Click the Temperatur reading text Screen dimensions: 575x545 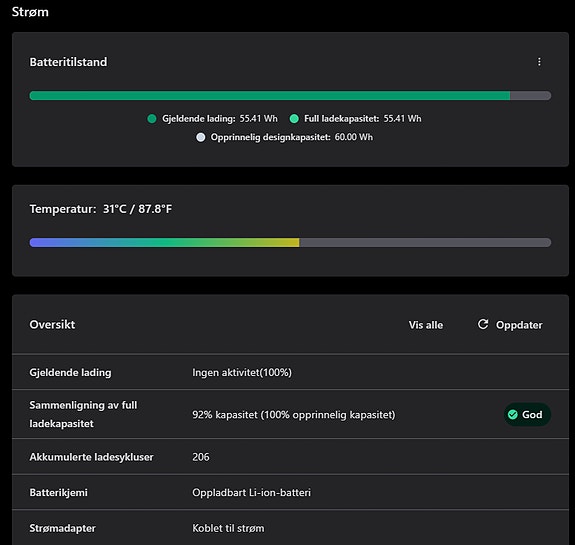coord(101,209)
